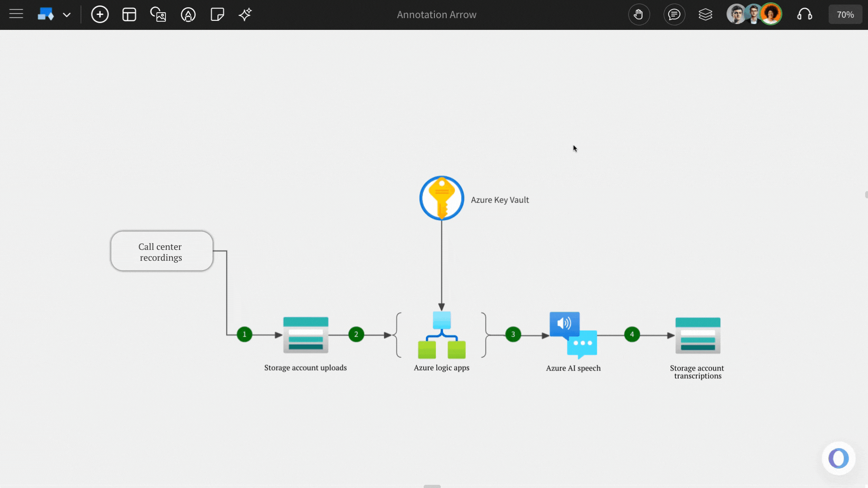
Task: Add a sticky note
Action: pyautogui.click(x=217, y=14)
